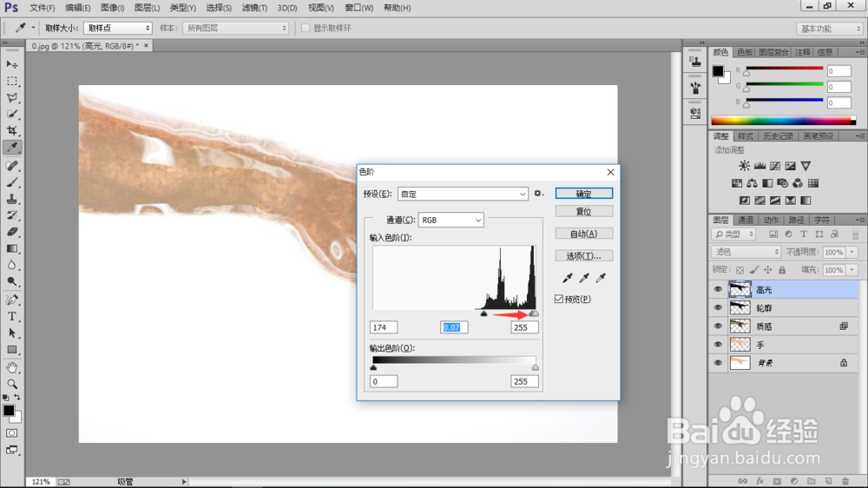Select the Pen tool
This screenshot has width=868, height=488.
[11, 300]
